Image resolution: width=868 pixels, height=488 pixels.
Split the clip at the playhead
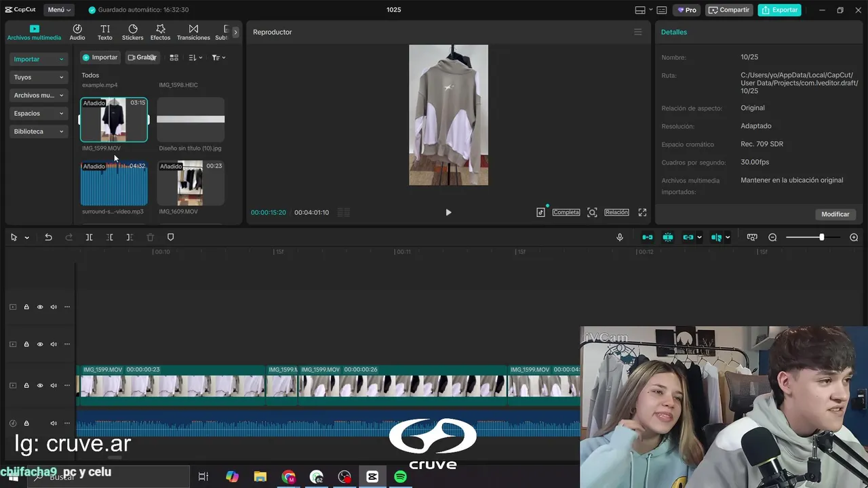89,237
